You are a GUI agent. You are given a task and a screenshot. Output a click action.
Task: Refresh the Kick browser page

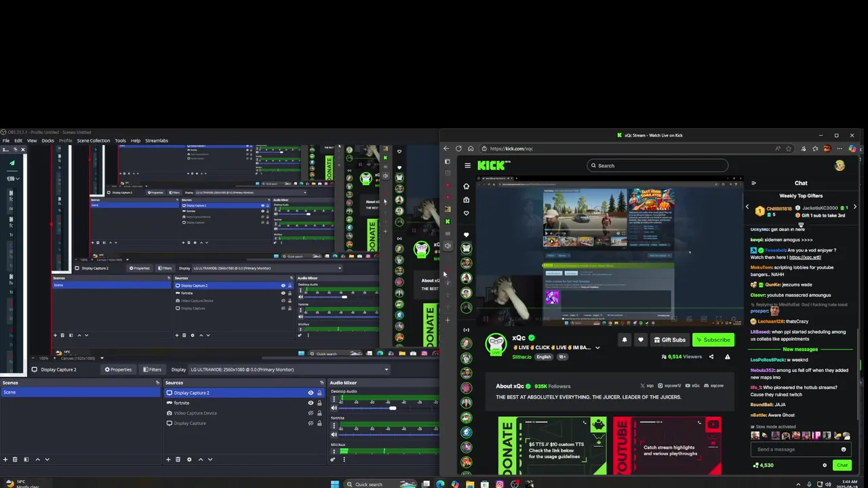point(458,148)
